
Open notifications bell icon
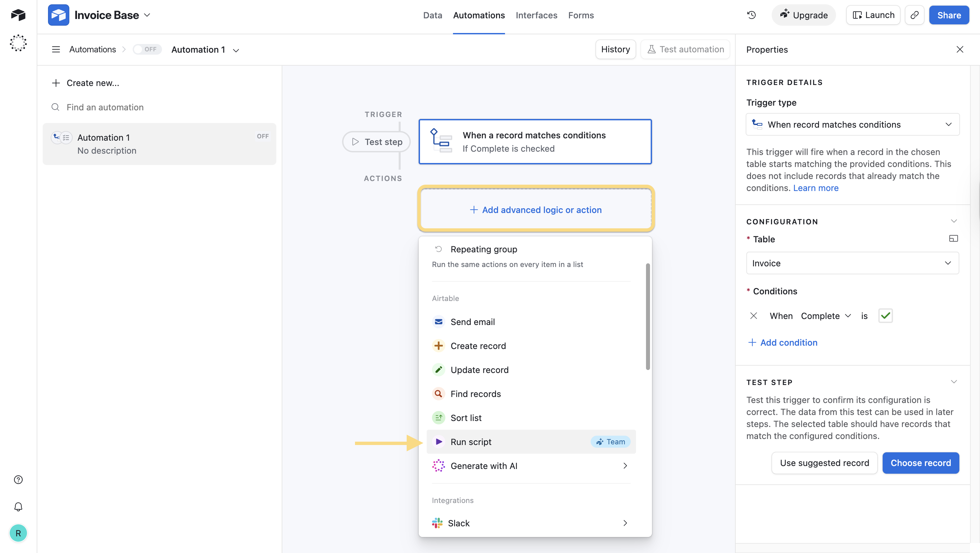point(18,507)
